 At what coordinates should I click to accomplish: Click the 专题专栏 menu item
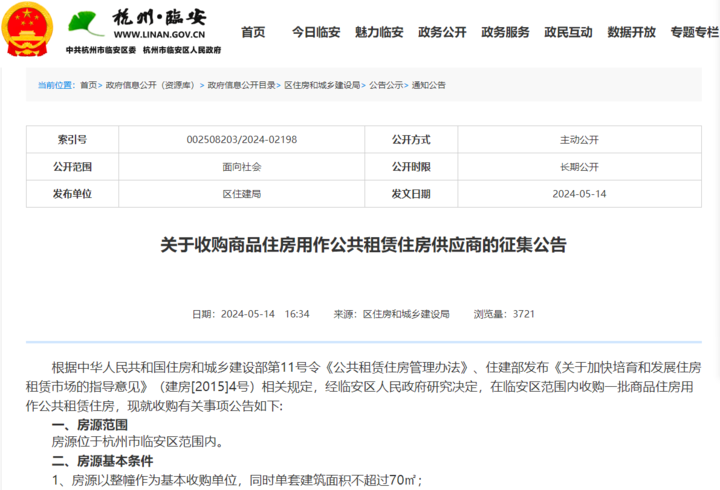tap(694, 32)
